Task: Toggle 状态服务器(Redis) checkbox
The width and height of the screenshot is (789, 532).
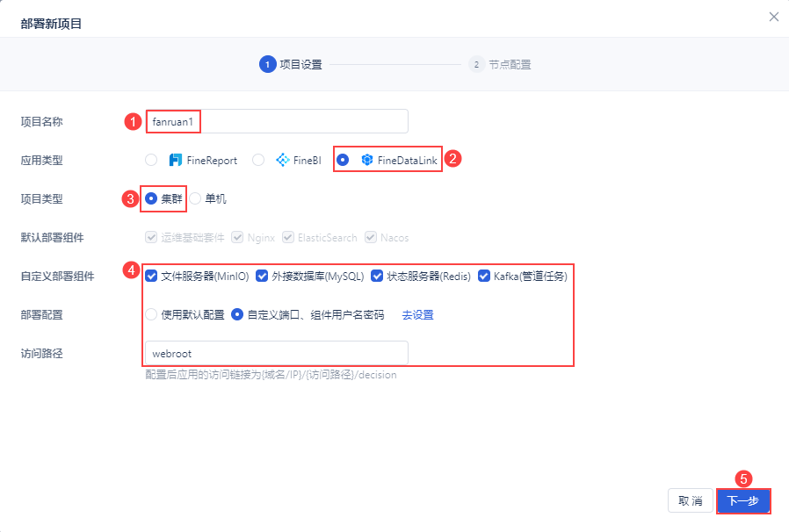Action: click(x=377, y=276)
